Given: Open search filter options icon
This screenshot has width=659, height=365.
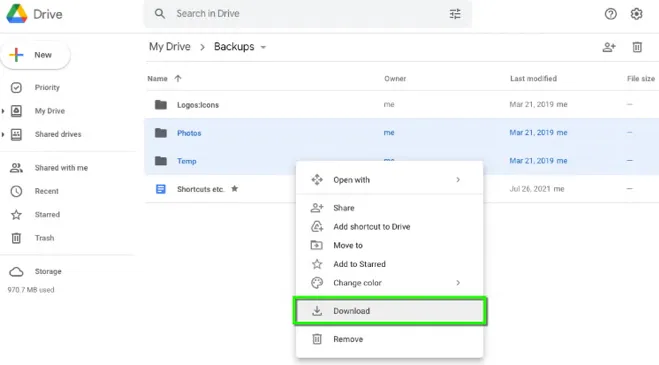Looking at the screenshot, I should pos(455,14).
